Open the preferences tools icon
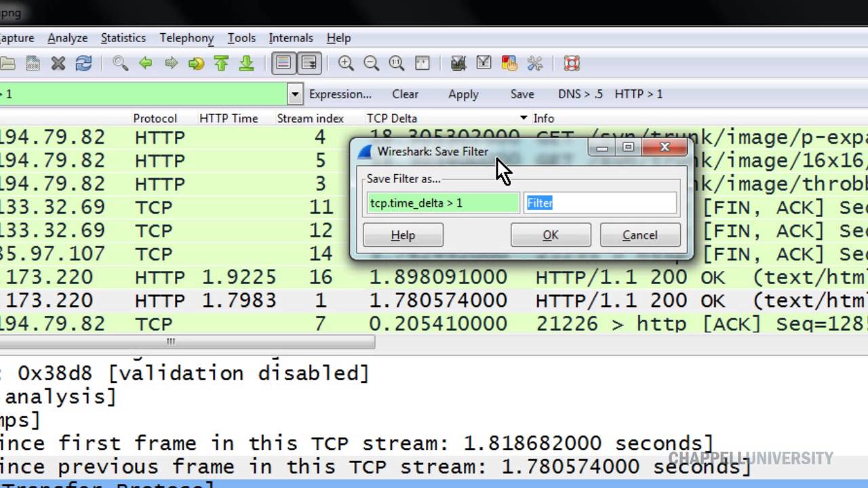This screenshot has width=868, height=488. [534, 64]
